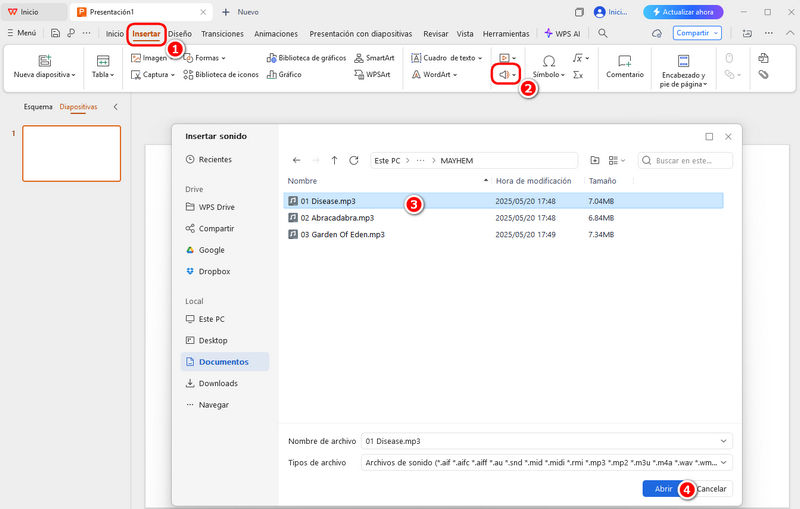The width and height of the screenshot is (800, 509).
Task: Select the 02 Abracadabra.mp3 file
Action: pos(337,217)
